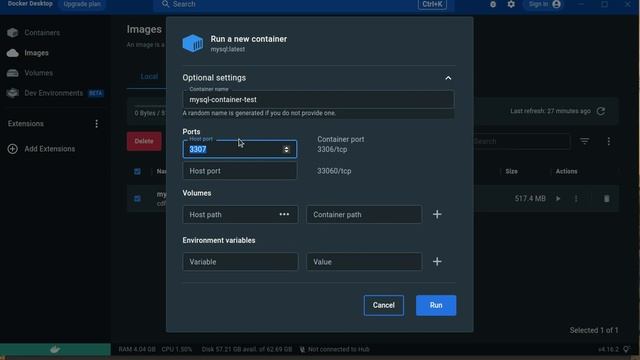This screenshot has width=640, height=360.
Task: Open the mysql image row more-actions menu
Action: (x=576, y=199)
